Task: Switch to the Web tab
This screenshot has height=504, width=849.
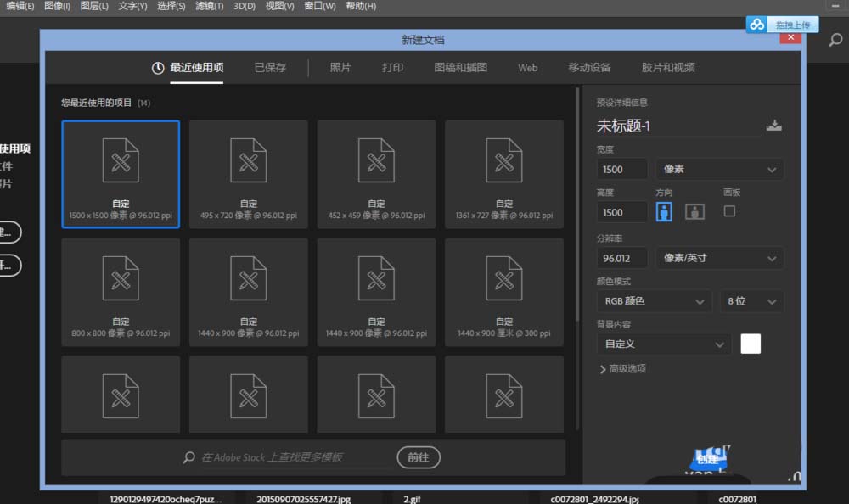Action: (x=528, y=68)
